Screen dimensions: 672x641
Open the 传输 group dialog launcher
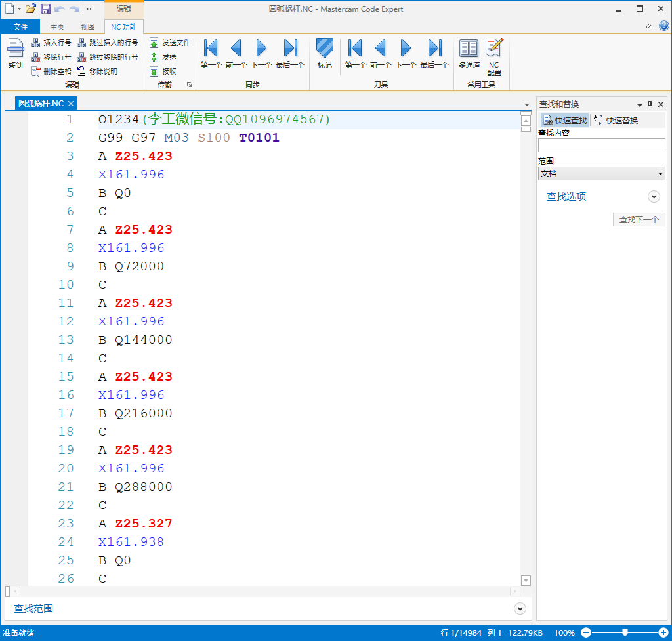tap(189, 85)
